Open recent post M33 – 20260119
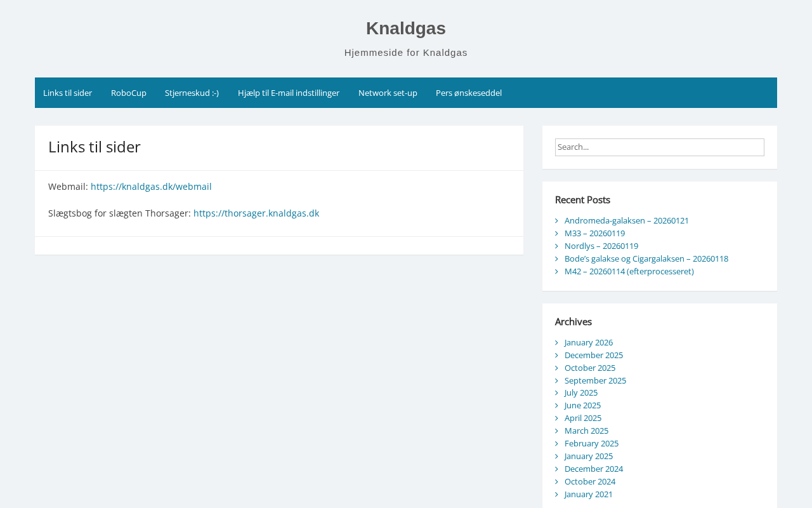This screenshot has height=508, width=812. pos(594,233)
